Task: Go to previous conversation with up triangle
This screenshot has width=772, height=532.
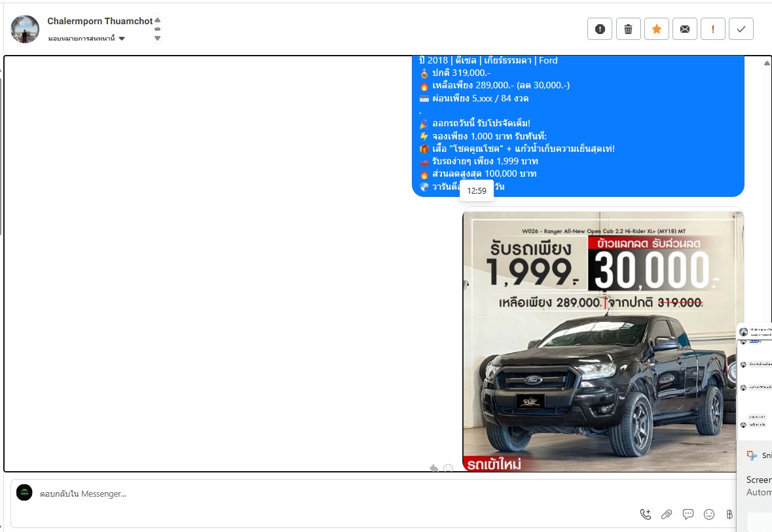Action: click(x=158, y=20)
